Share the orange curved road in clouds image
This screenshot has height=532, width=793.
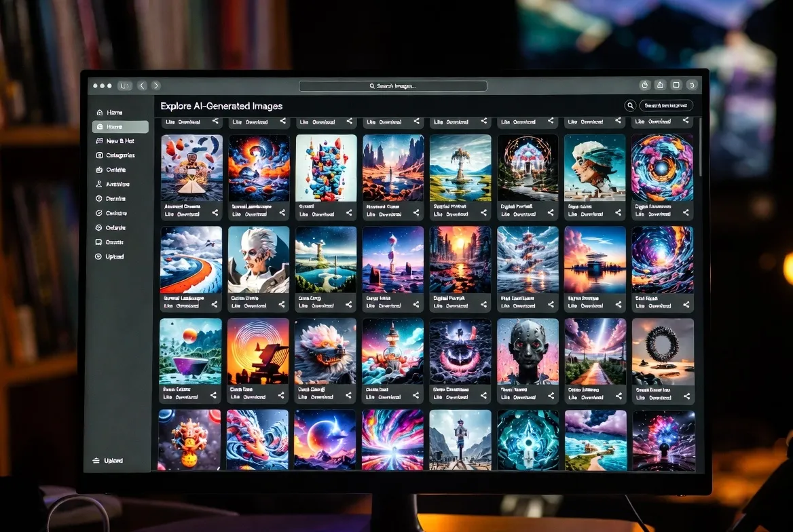(215, 305)
